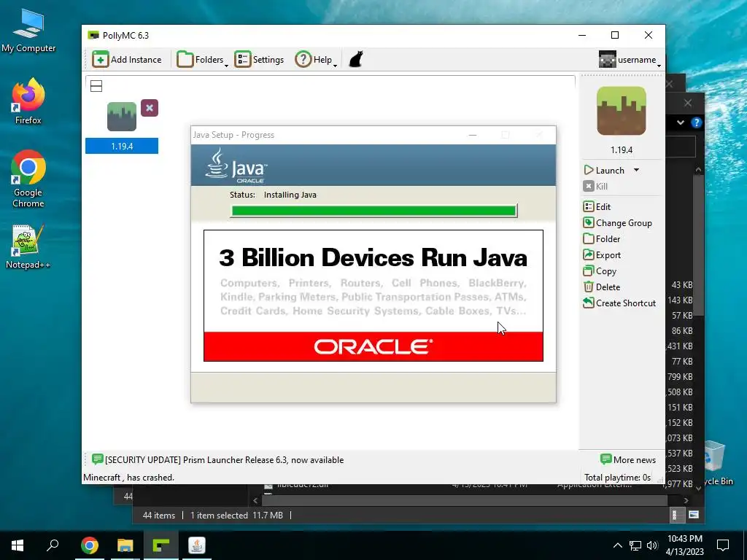Viewport: 747px width, 560px height.
Task: Open Google Chrome desktop shortcut
Action: click(x=28, y=179)
